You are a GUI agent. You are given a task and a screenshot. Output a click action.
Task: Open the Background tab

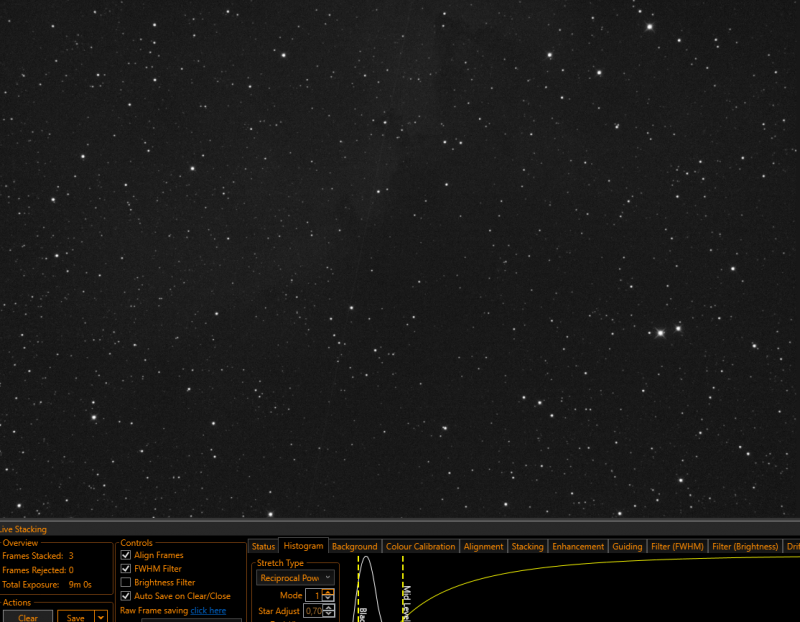point(355,546)
